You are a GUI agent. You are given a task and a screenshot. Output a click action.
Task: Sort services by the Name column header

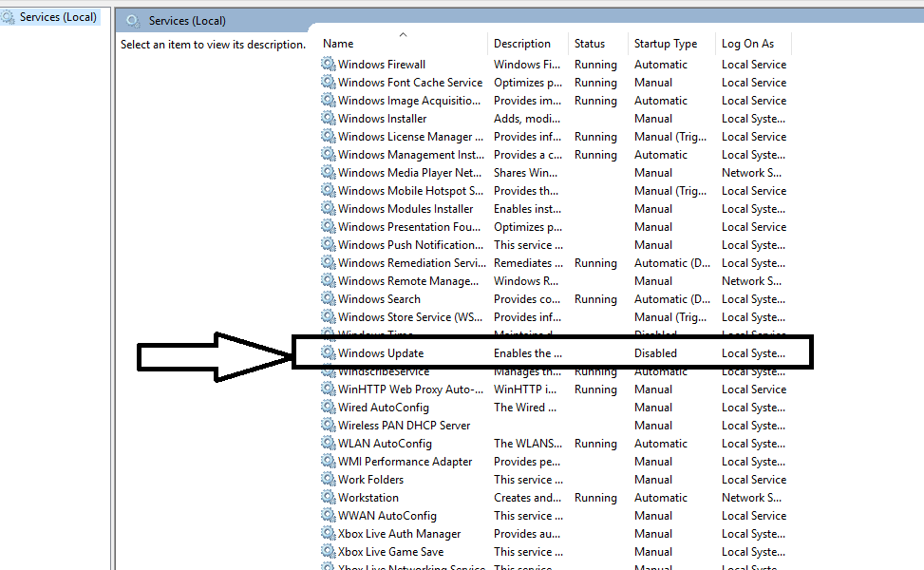tap(338, 44)
